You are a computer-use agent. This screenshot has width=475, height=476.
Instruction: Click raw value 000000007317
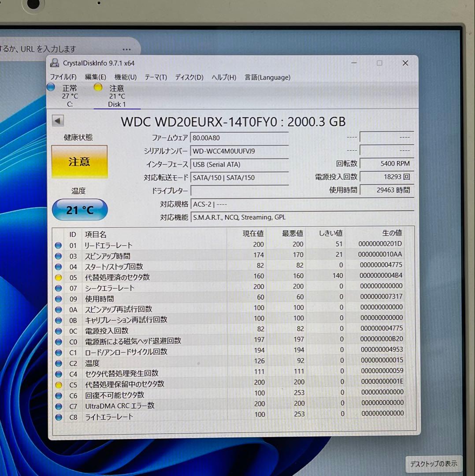[381, 297]
